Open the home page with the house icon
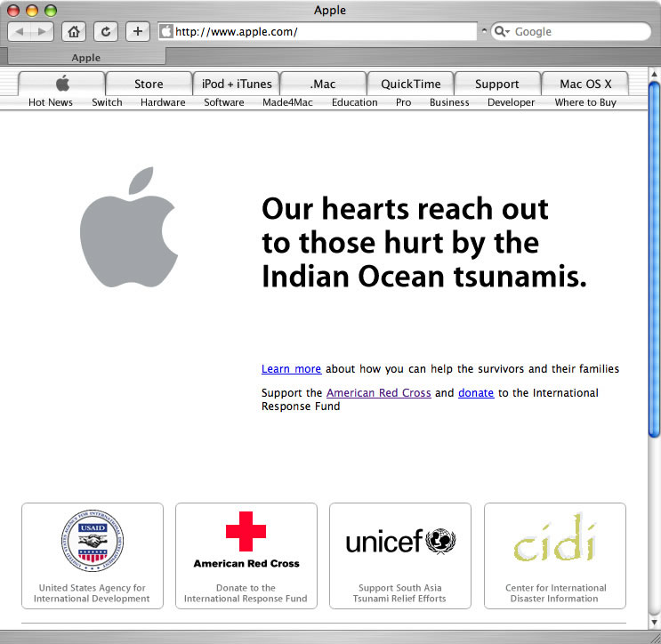Image resolution: width=661 pixels, height=644 pixels. [x=74, y=32]
